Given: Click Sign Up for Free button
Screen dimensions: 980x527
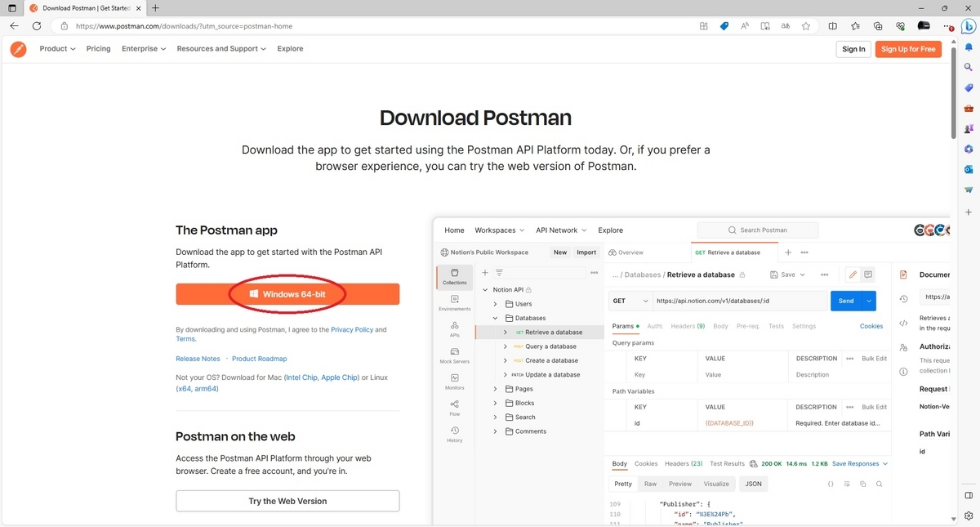Looking at the screenshot, I should tap(908, 49).
